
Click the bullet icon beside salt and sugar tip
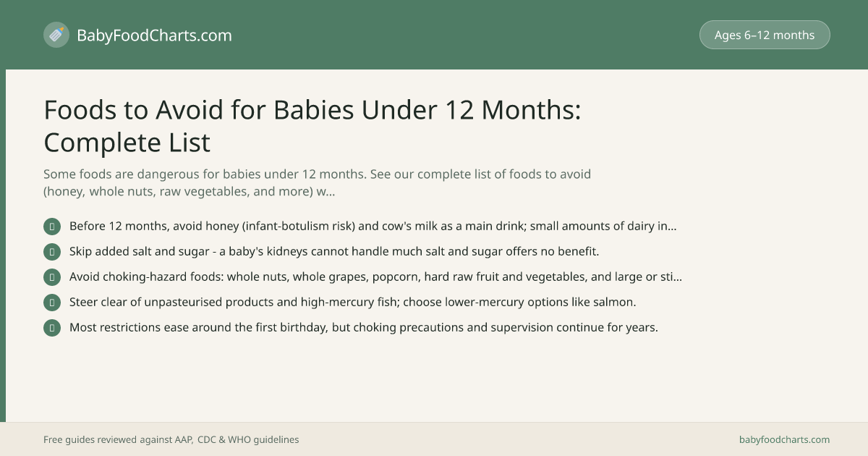[52, 252]
